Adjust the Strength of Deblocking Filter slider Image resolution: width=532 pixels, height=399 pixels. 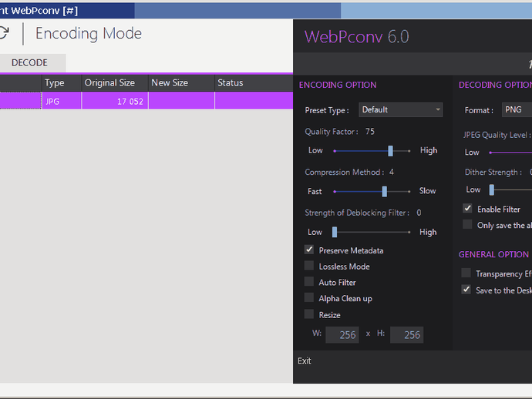click(x=335, y=232)
